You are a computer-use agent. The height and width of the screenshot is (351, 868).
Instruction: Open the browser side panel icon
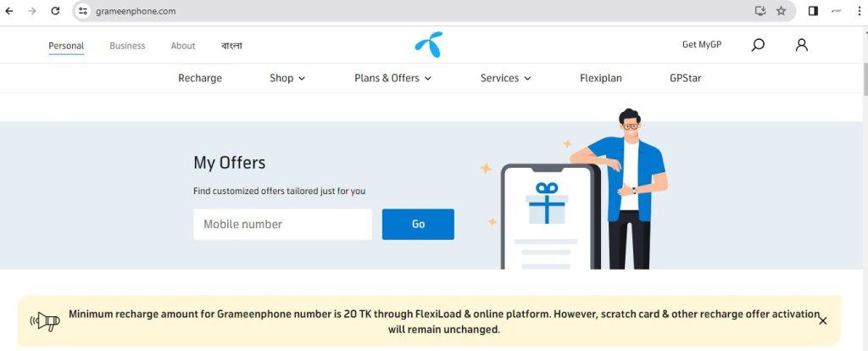pyautogui.click(x=813, y=10)
